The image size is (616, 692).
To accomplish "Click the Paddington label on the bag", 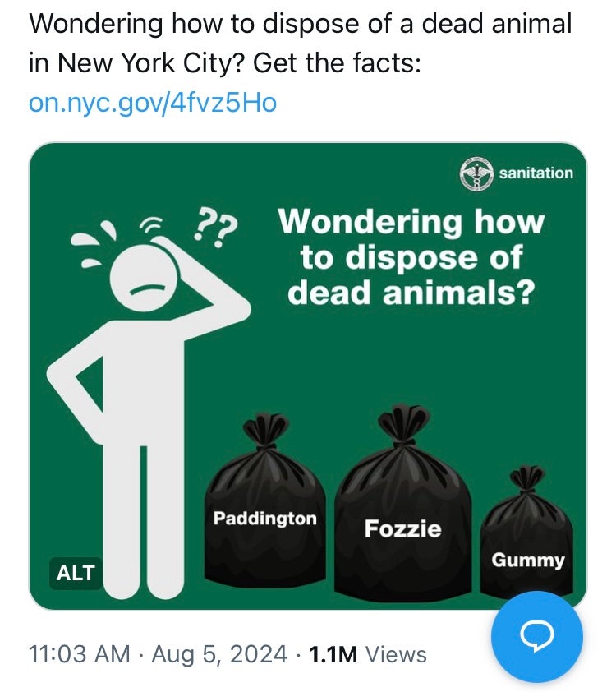I will [x=264, y=519].
